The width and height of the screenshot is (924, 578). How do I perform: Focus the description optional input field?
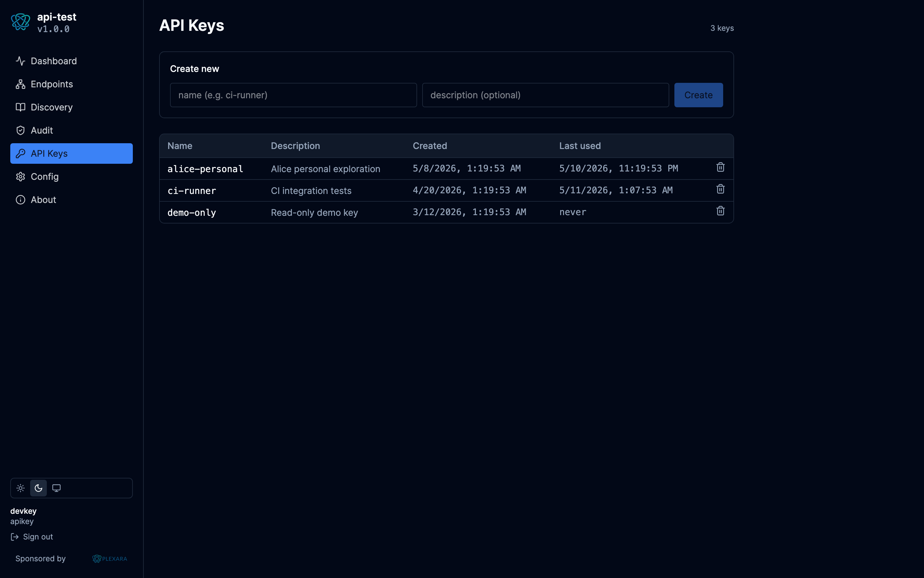546,95
